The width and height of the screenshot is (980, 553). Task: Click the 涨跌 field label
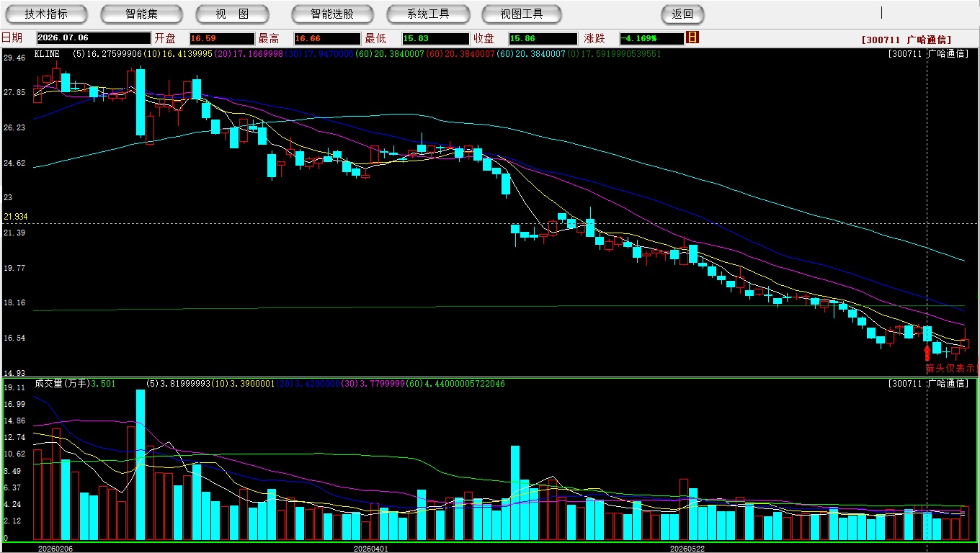coord(594,38)
